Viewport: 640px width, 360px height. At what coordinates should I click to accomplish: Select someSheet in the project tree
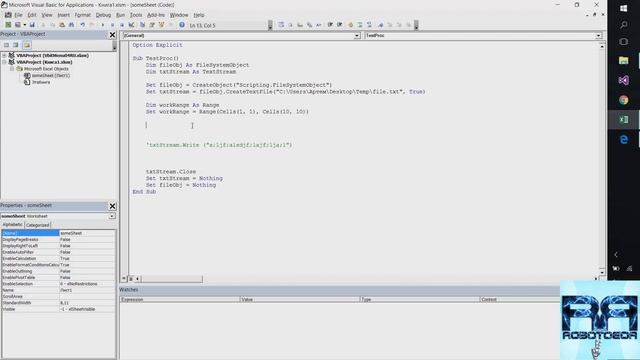[x=51, y=76]
